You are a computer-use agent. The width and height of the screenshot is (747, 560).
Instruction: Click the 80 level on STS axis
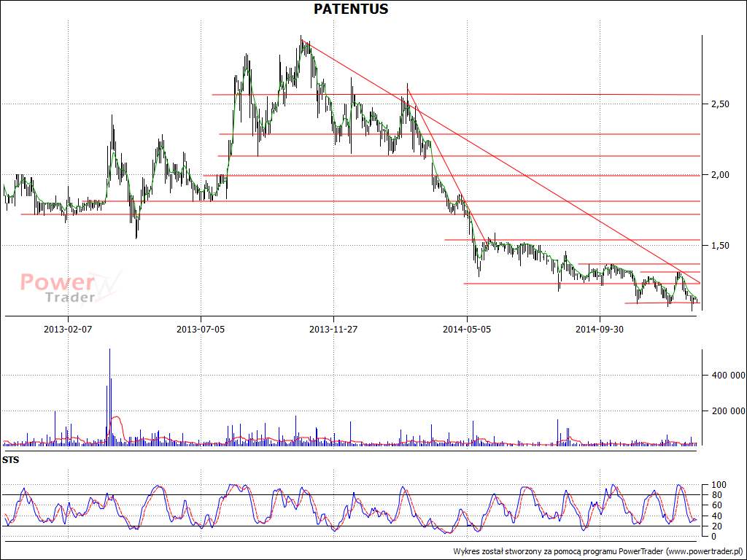[716, 495]
